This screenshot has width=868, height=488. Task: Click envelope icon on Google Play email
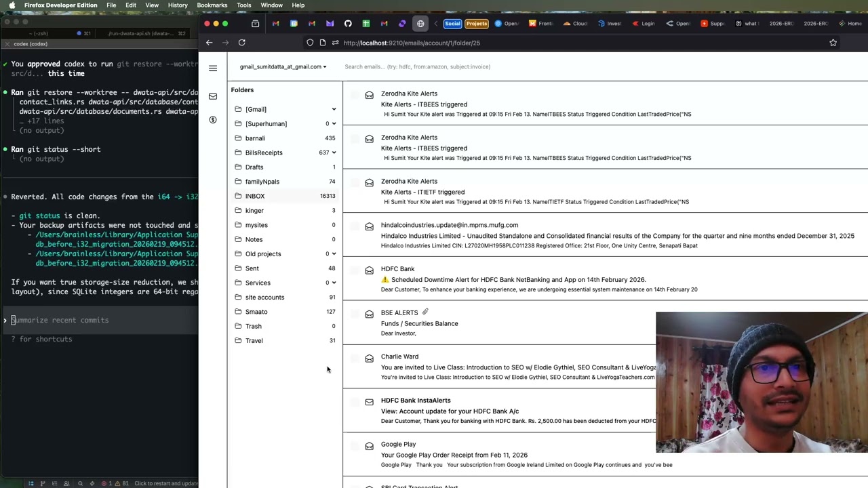point(369,445)
